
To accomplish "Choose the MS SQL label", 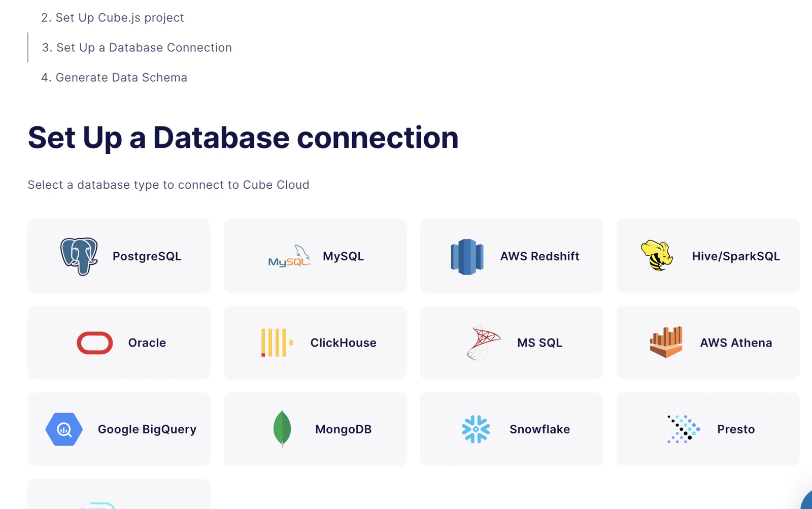I will (539, 343).
